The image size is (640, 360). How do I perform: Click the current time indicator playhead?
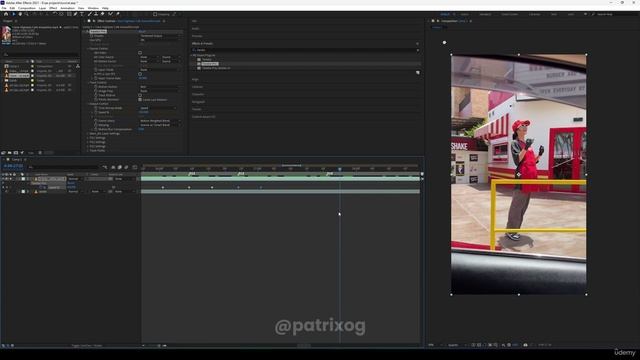click(x=340, y=169)
